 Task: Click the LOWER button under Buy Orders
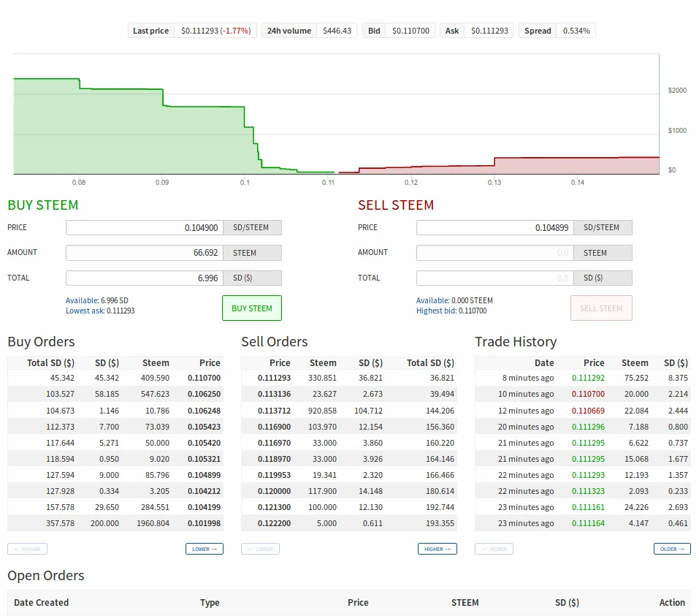point(205,549)
